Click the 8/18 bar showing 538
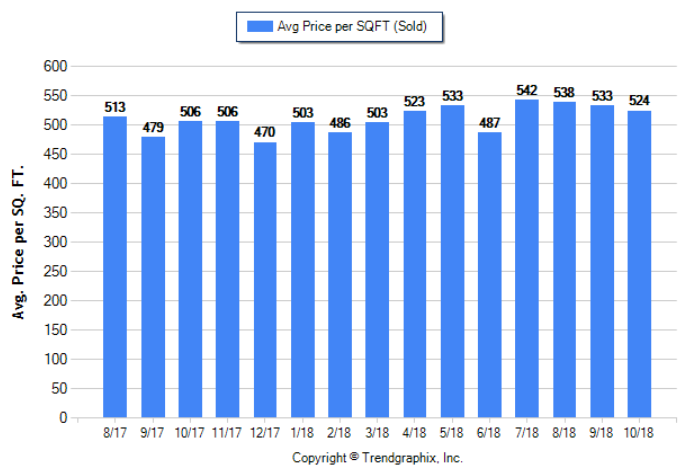This screenshot has height=469, width=699. pos(565,260)
